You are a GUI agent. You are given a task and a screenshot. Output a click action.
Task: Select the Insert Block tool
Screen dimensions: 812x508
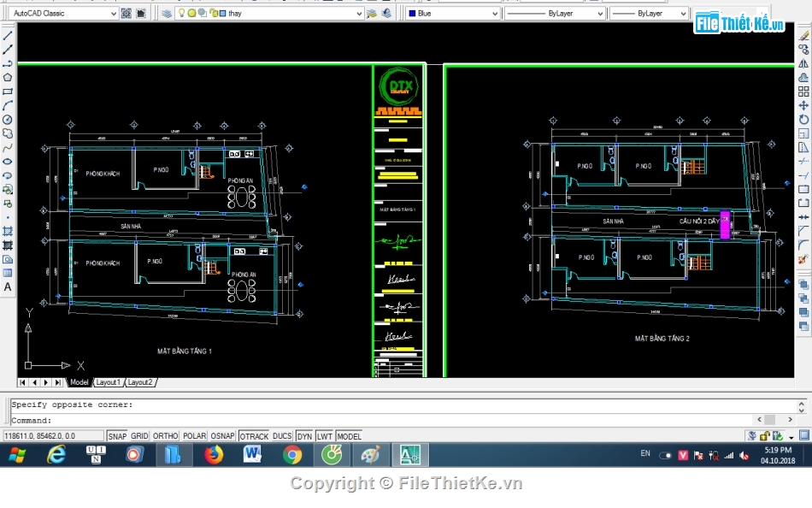coord(7,190)
